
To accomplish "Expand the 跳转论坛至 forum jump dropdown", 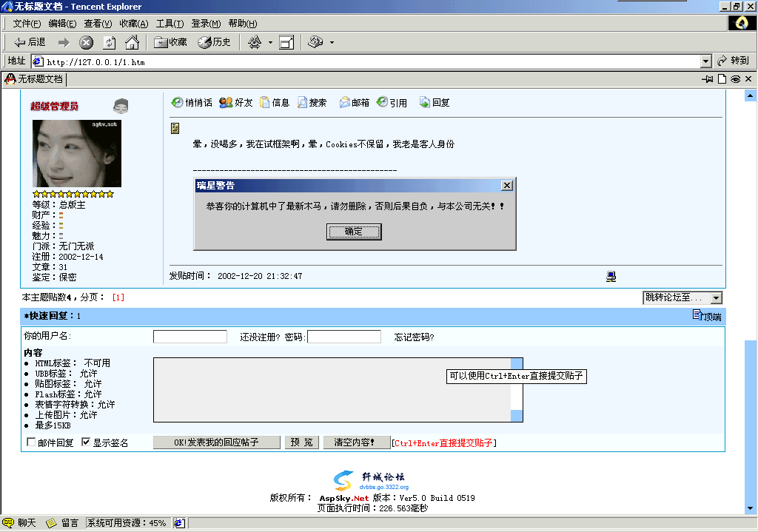I will click(716, 297).
